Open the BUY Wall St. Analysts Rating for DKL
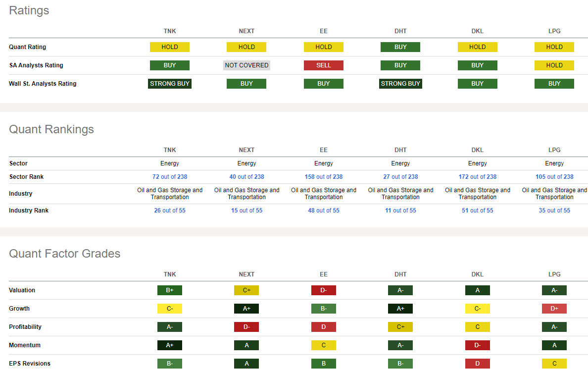 (477, 83)
